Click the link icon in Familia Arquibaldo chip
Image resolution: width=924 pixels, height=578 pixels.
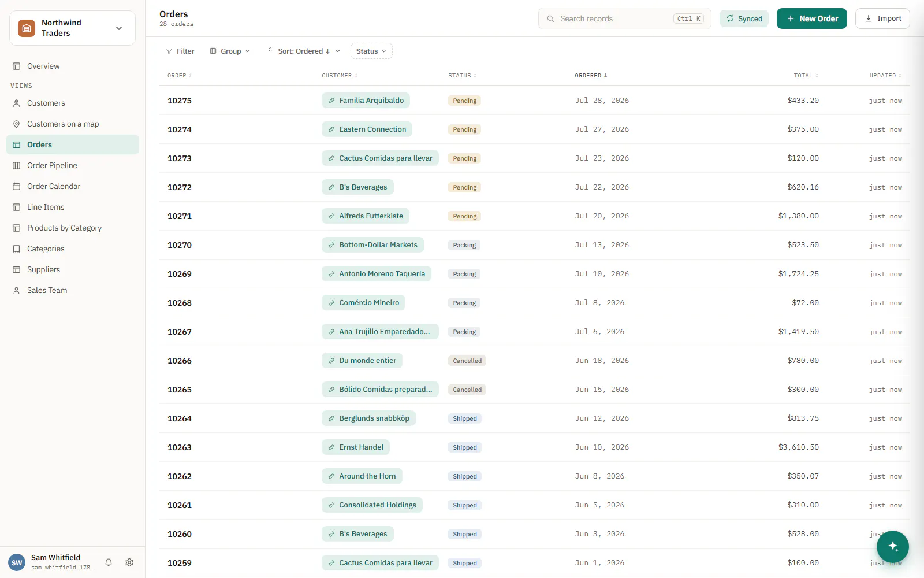pyautogui.click(x=331, y=101)
